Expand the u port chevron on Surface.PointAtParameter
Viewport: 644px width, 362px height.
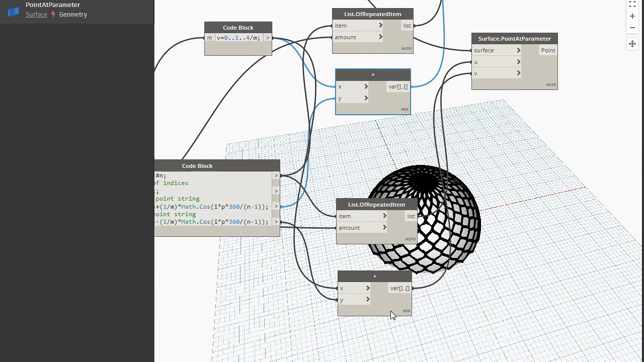pos(518,62)
